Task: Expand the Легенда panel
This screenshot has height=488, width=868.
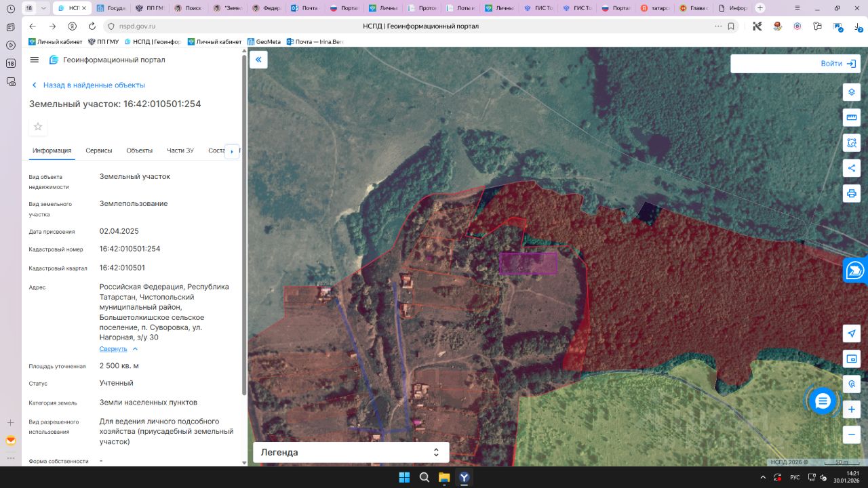Action: (436, 452)
